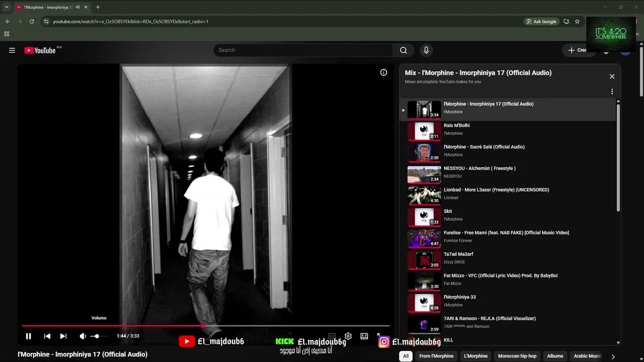The height and width of the screenshot is (362, 644).
Task: Open the YouTube guide hamburger menu
Action: (x=12, y=50)
